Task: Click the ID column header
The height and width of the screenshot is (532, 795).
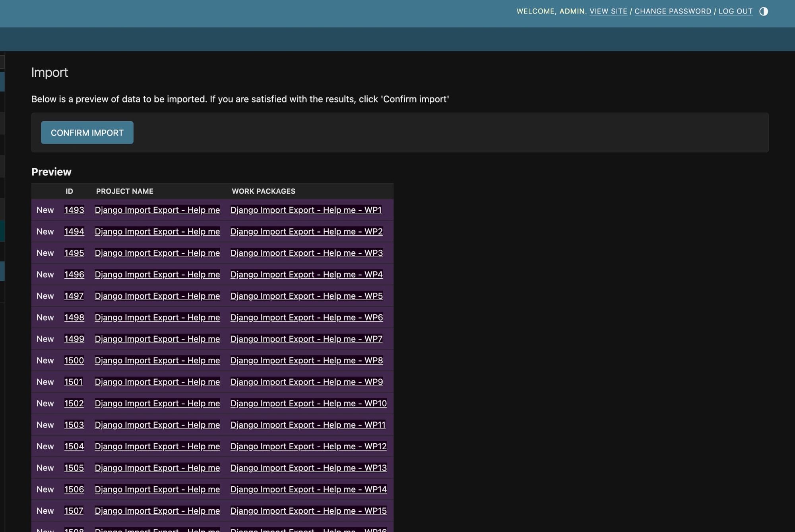Action: tap(69, 191)
